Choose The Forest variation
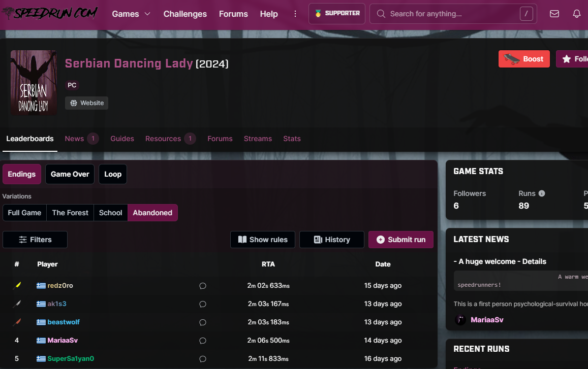588x369 pixels. [70, 213]
